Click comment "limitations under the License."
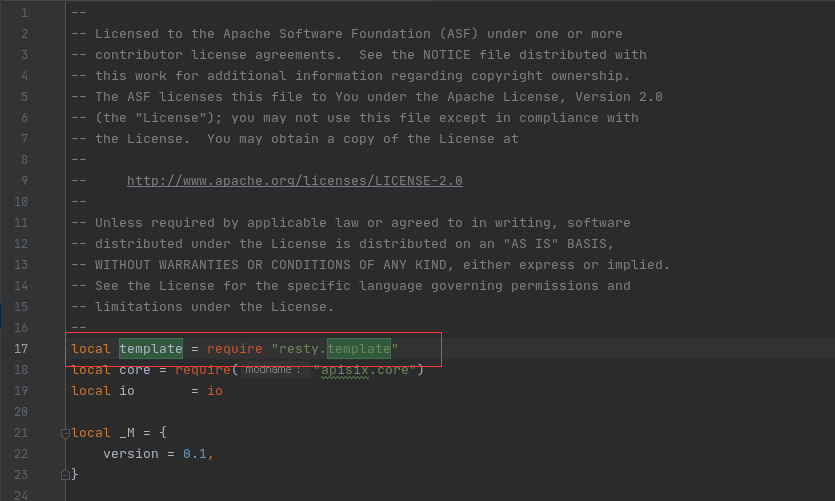835x501 pixels. tap(215, 307)
